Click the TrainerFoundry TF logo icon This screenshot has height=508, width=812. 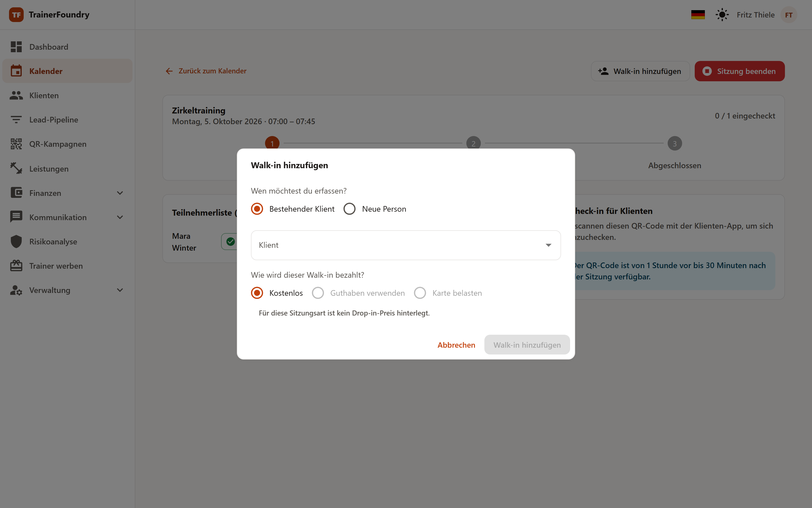tap(16, 15)
